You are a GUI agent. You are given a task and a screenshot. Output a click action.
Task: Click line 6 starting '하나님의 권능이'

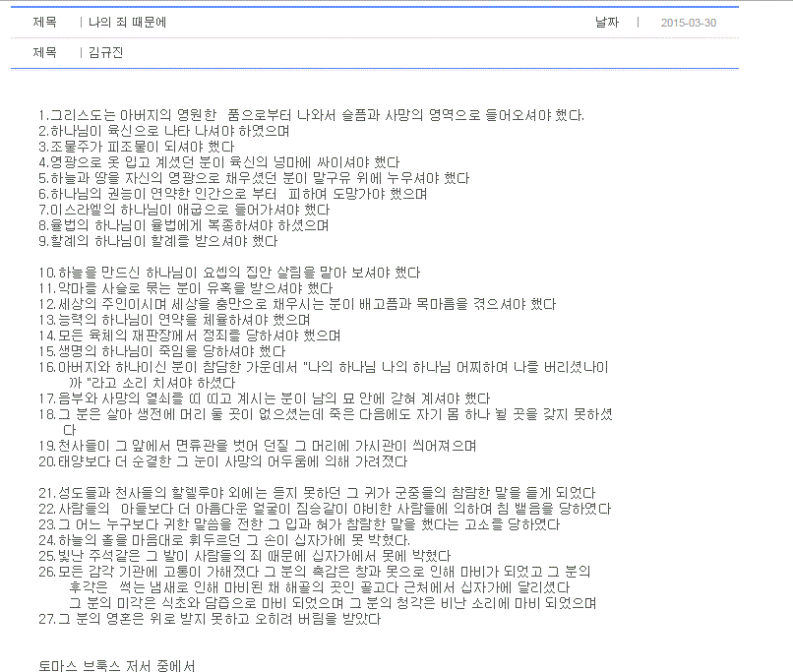tap(232, 194)
